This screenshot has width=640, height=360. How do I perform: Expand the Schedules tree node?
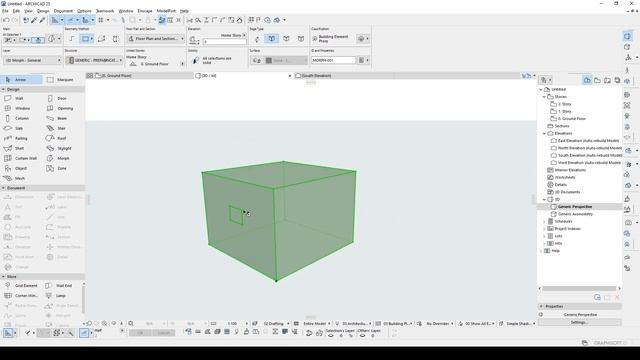pos(544,222)
